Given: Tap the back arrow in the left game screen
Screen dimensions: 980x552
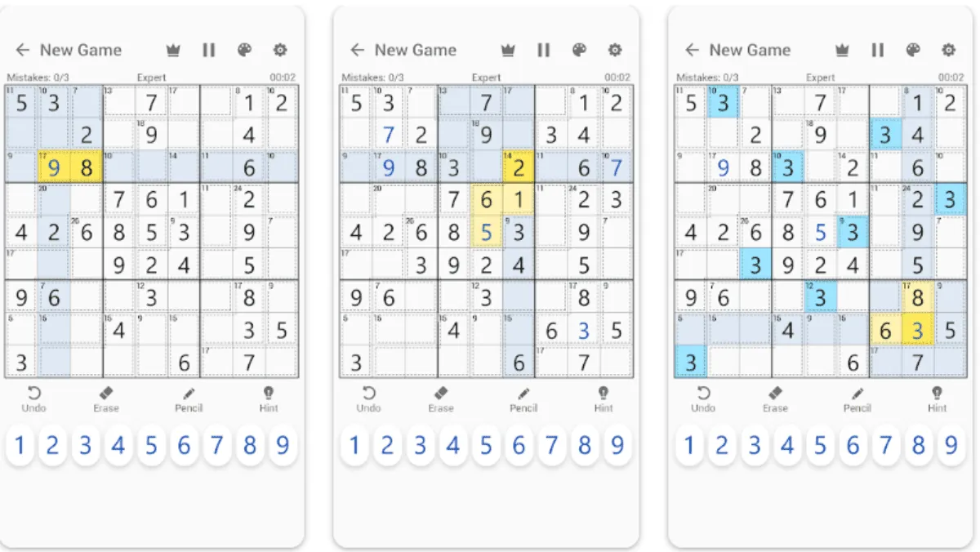Looking at the screenshot, I should tap(23, 50).
